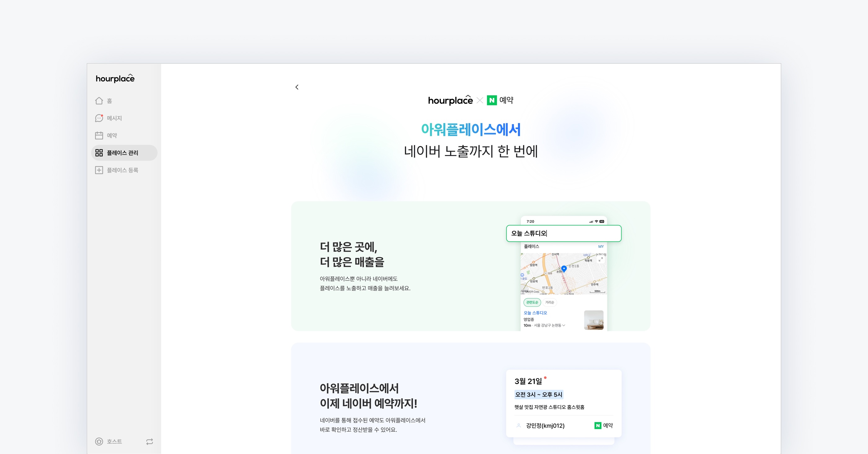The height and width of the screenshot is (454, 868).
Task: Click the 오늘 스튜디오 place link
Action: coord(535,313)
